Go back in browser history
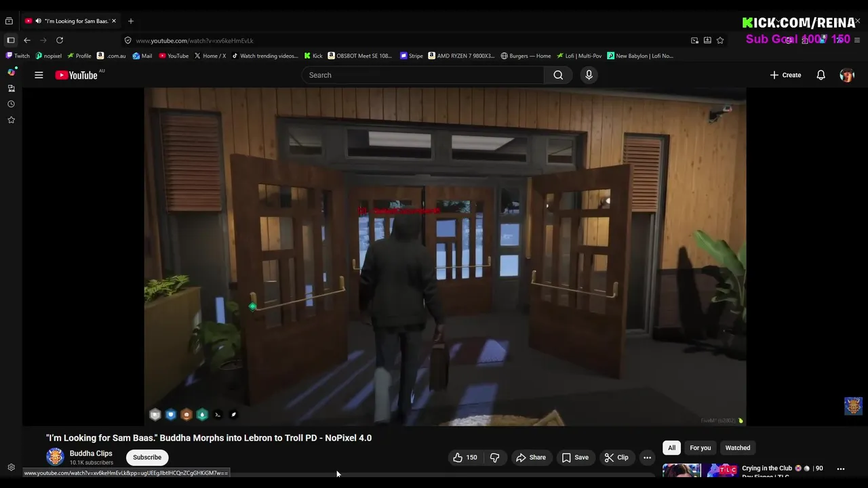Image resolution: width=868 pixels, height=488 pixels. click(x=27, y=41)
